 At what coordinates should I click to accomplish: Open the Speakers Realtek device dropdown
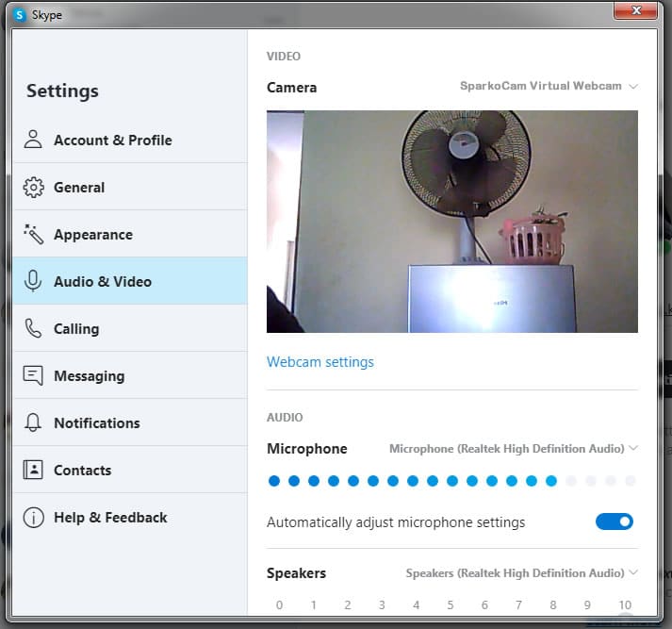tap(522, 572)
